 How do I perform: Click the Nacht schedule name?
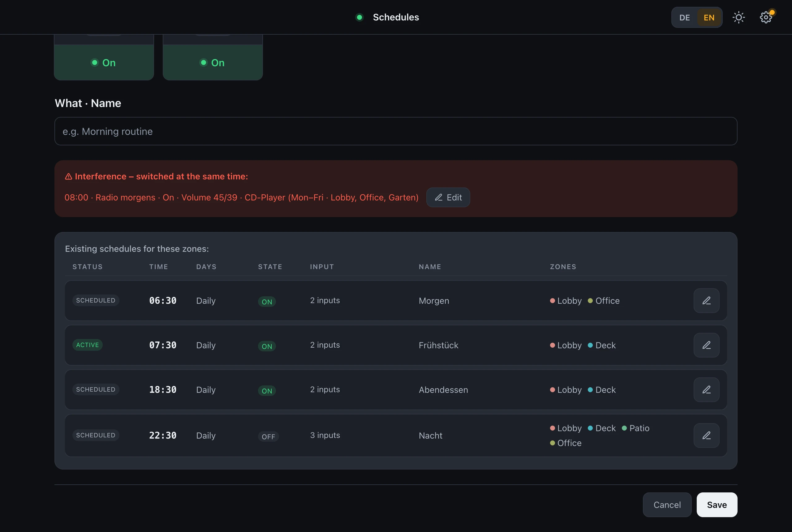430,435
